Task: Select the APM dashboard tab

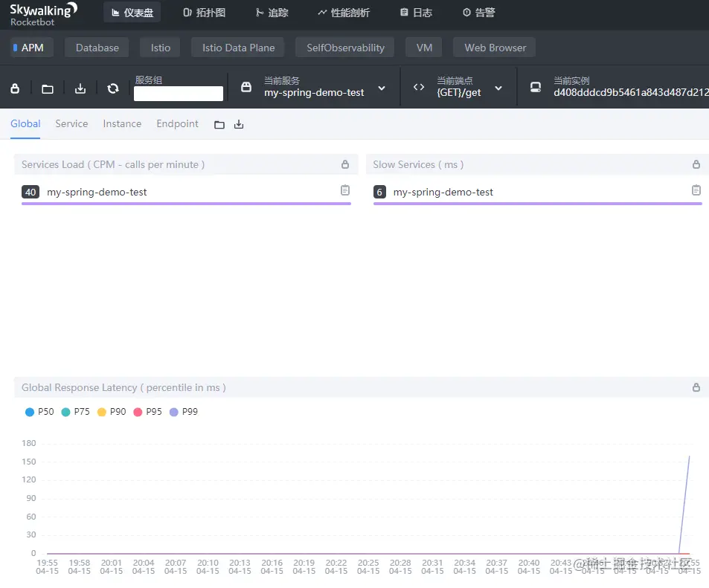Action: tap(32, 48)
